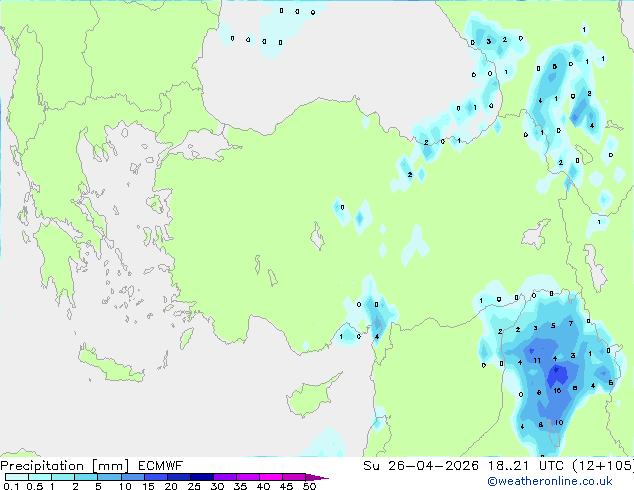Click the '11' precipitation value on map

[537, 360]
